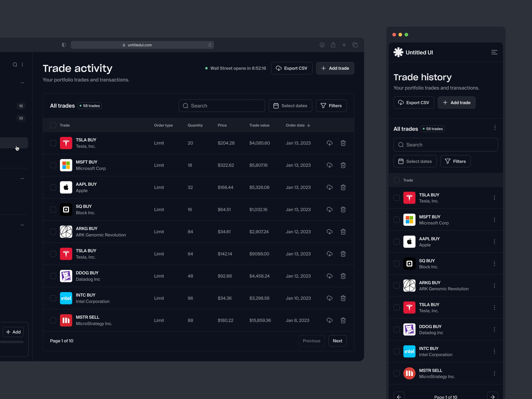The width and height of the screenshot is (532, 399).
Task: Click the browser privacy shield icon
Action: tap(64, 45)
